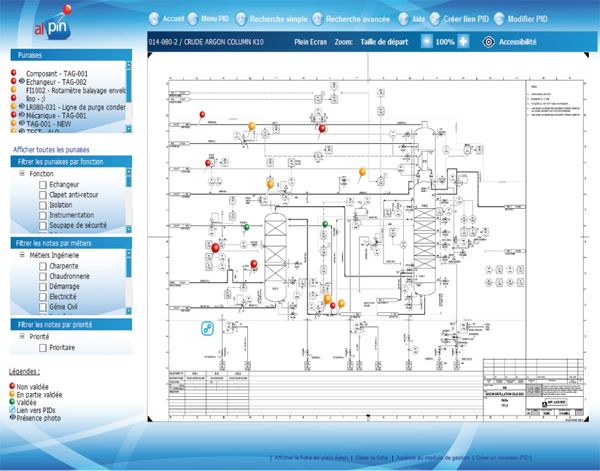
Task: Click the green validated pin on diagram
Action: click(245, 228)
